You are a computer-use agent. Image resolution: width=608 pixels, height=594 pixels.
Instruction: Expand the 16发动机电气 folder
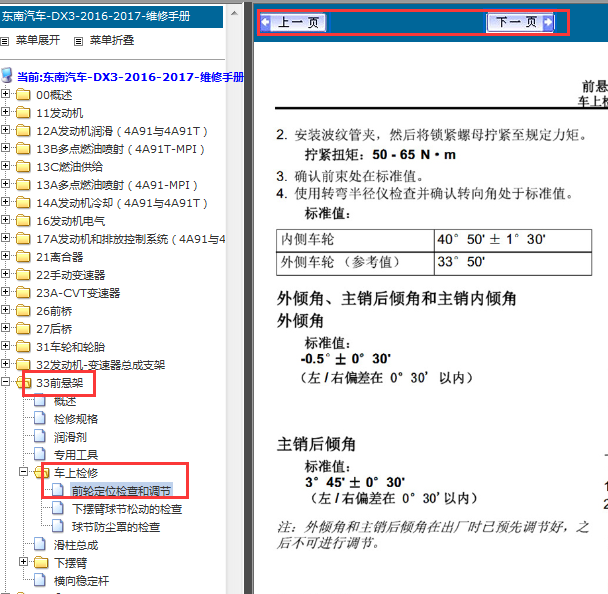click(5, 219)
